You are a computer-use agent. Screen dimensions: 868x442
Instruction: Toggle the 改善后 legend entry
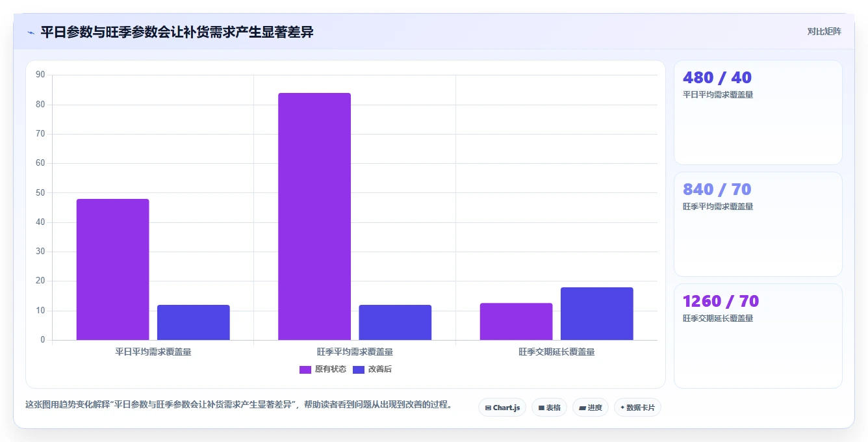[x=372, y=369]
